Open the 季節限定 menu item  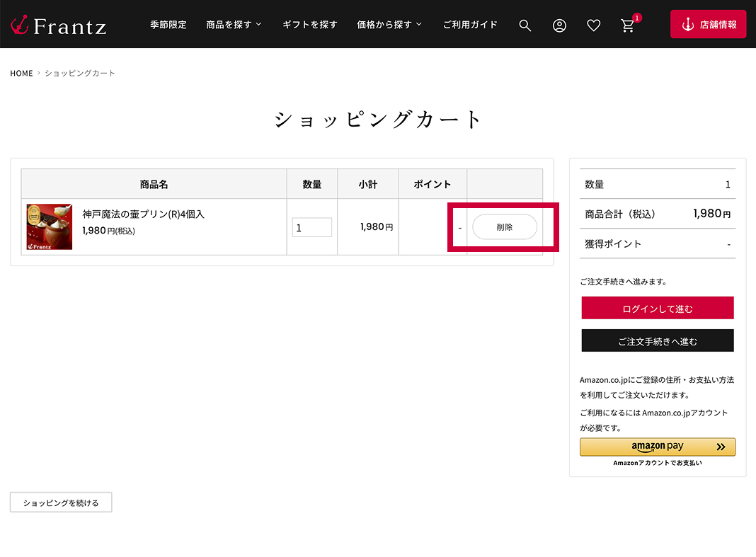pos(168,25)
